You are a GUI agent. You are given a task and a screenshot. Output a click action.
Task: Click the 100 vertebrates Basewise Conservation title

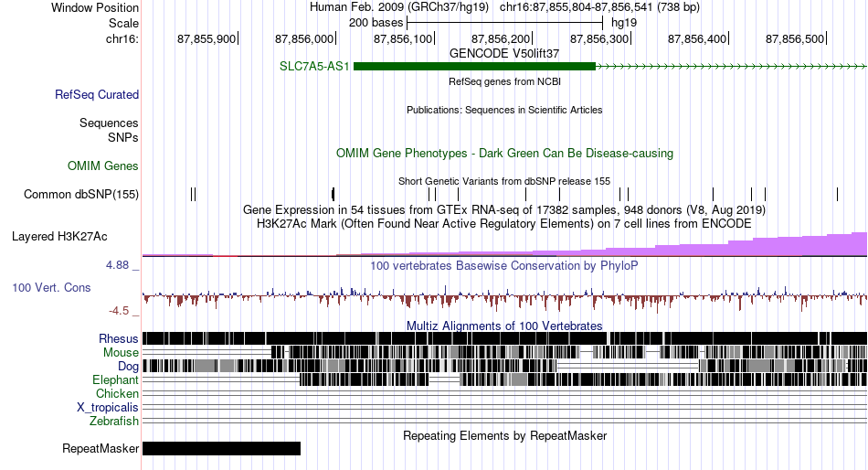coord(504,265)
